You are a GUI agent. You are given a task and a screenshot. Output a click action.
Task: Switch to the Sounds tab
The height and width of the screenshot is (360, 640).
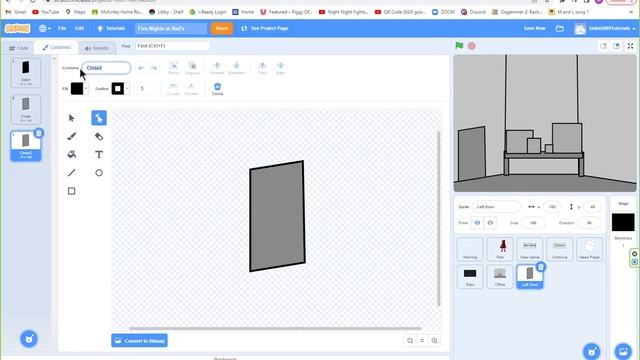tap(97, 48)
